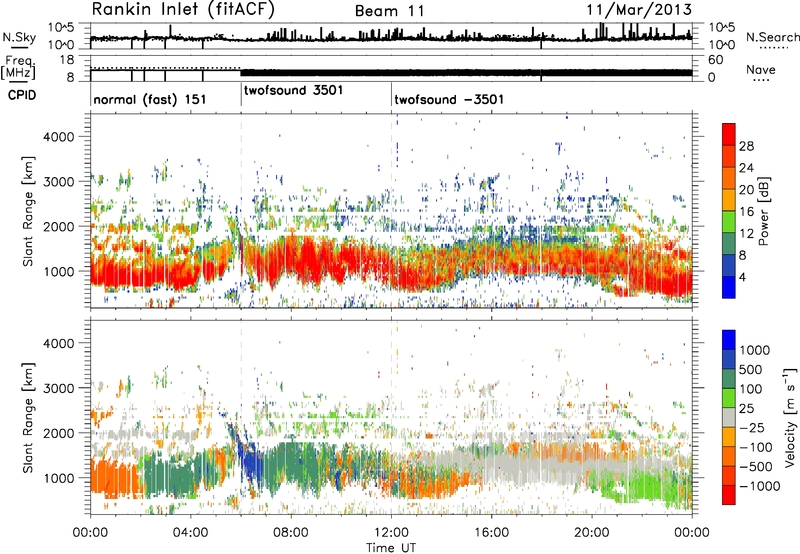Click the 'Power [dB]' colorbar title

point(763,211)
